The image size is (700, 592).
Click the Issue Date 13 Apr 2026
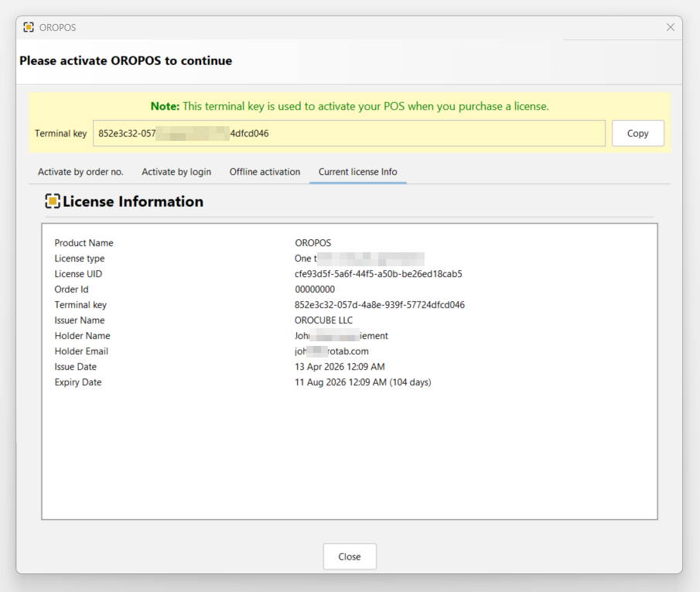pos(340,367)
